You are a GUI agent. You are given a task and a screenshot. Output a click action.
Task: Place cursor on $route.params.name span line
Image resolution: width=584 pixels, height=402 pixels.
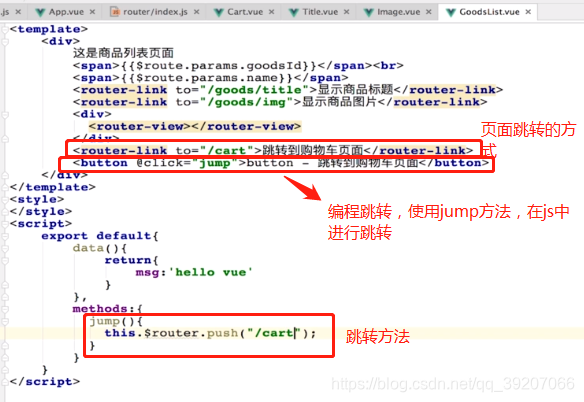tap(210, 78)
